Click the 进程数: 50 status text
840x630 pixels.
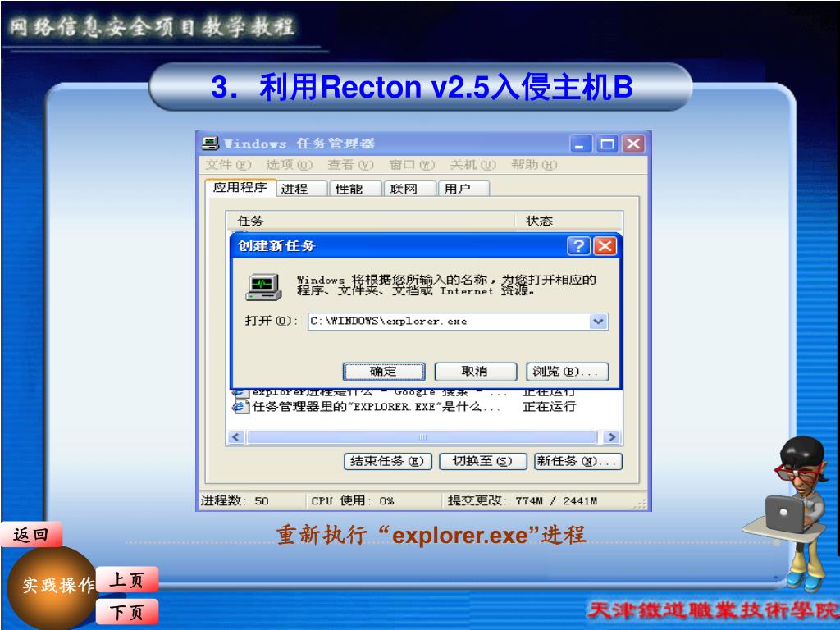pos(235,501)
